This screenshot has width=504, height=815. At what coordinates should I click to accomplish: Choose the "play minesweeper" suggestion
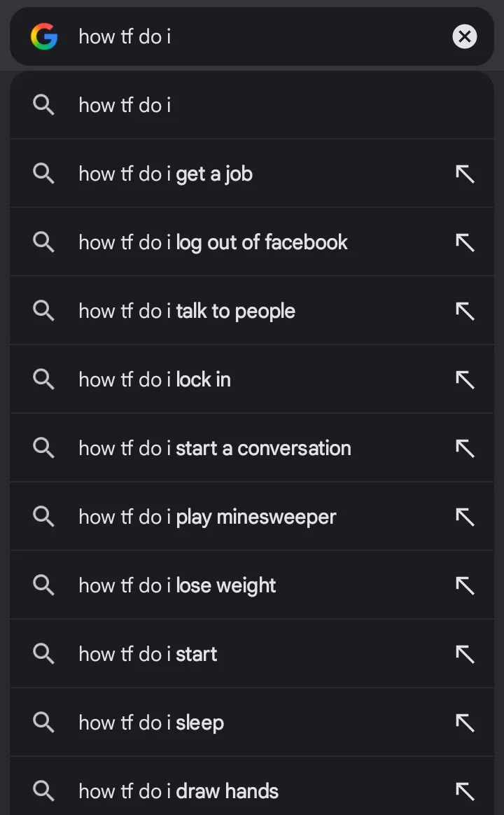tap(207, 517)
